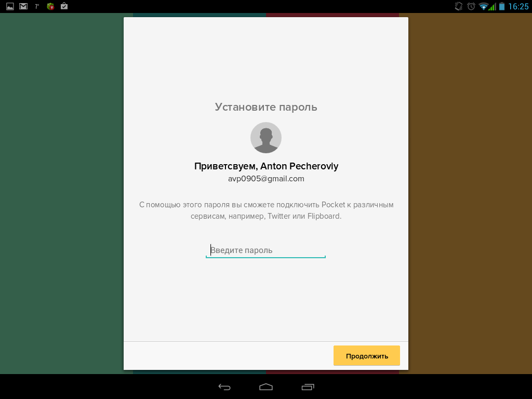Tap the user avatar placeholder
The width and height of the screenshot is (532, 399).
click(266, 138)
